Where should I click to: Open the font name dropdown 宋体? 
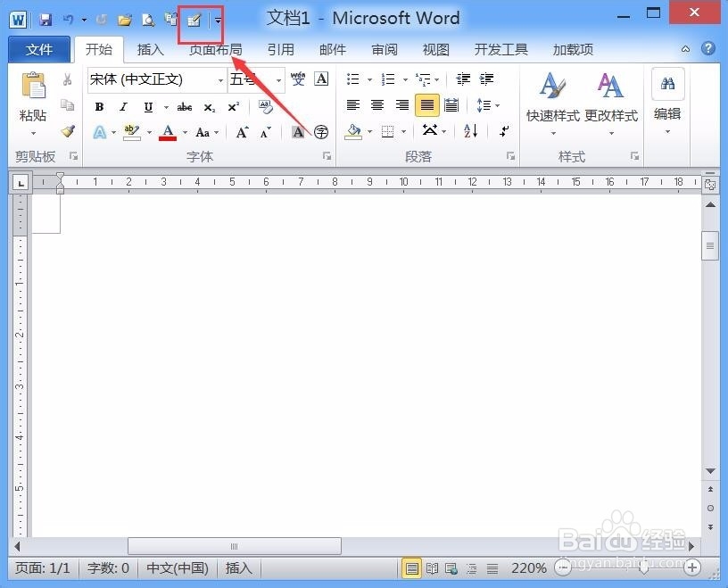click(x=220, y=80)
